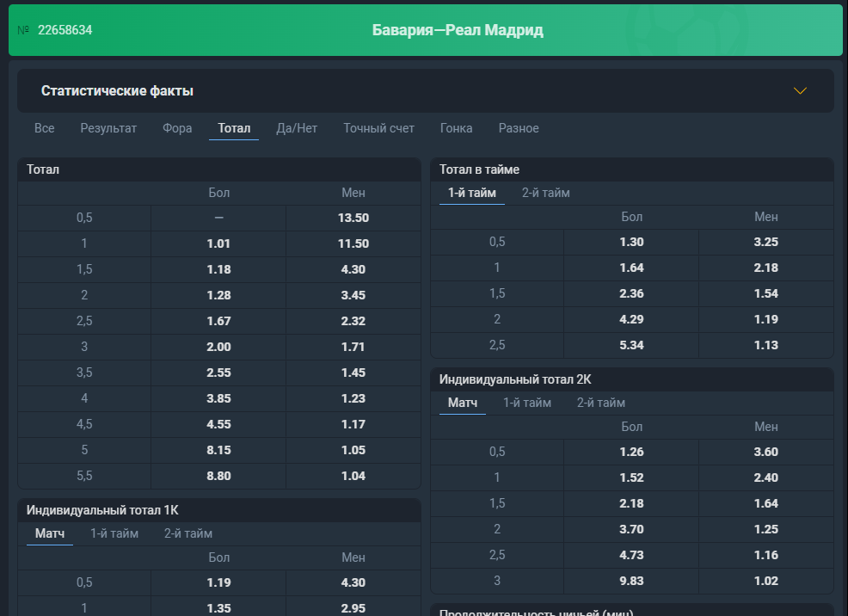Collapse the Статистические факты chevron
Image resolution: width=848 pixels, height=616 pixels.
pos(800,91)
